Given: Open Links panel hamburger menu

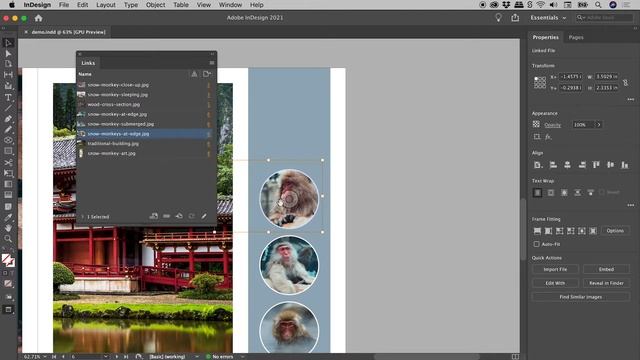Looking at the screenshot, I should click(x=211, y=63).
